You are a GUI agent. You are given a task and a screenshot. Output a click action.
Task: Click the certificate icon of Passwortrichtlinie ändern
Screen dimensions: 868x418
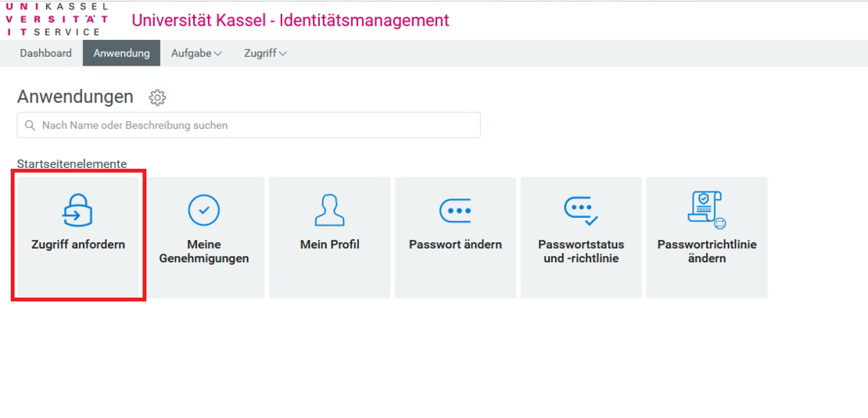(x=707, y=209)
